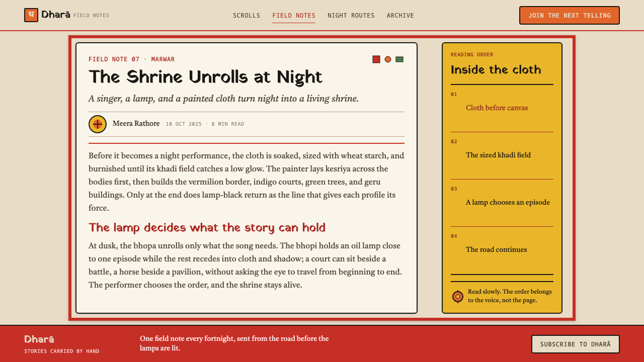The width and height of the screenshot is (644, 362).
Task: Open the Archive nav item
Action: click(x=400, y=16)
